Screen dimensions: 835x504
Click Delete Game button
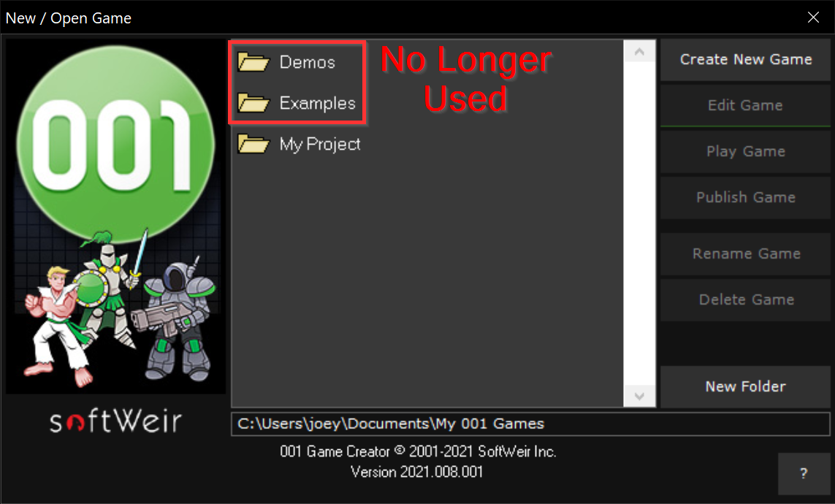746,299
